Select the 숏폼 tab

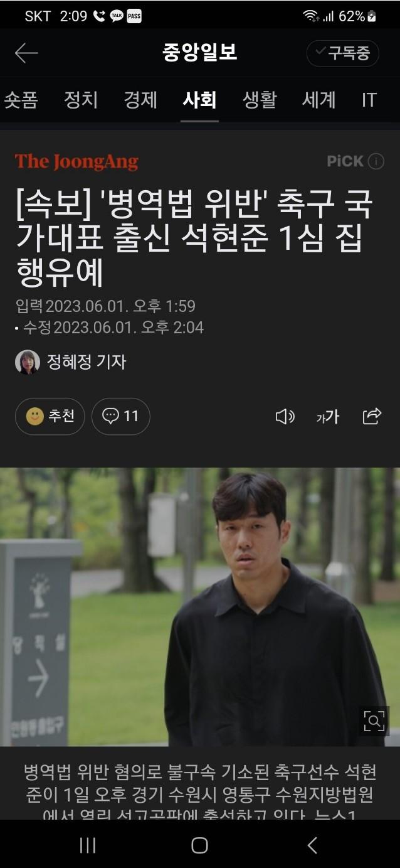coord(21,100)
